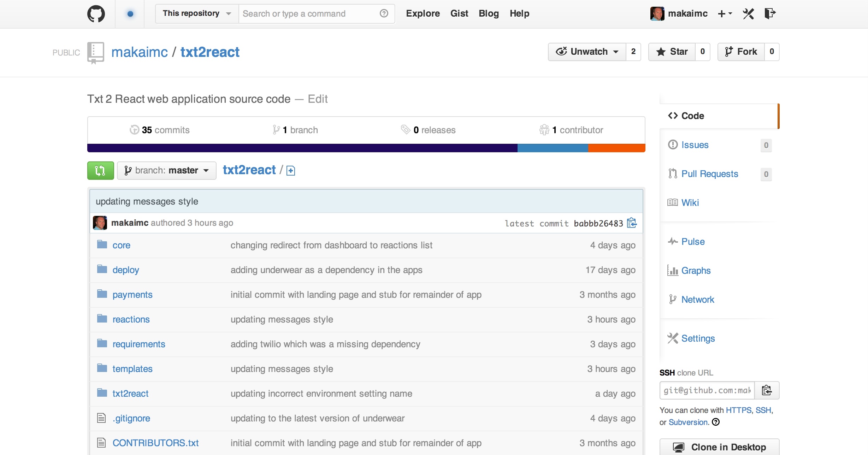Click the makaimc avatar in the commit row
The width and height of the screenshot is (868, 455).
tap(100, 223)
